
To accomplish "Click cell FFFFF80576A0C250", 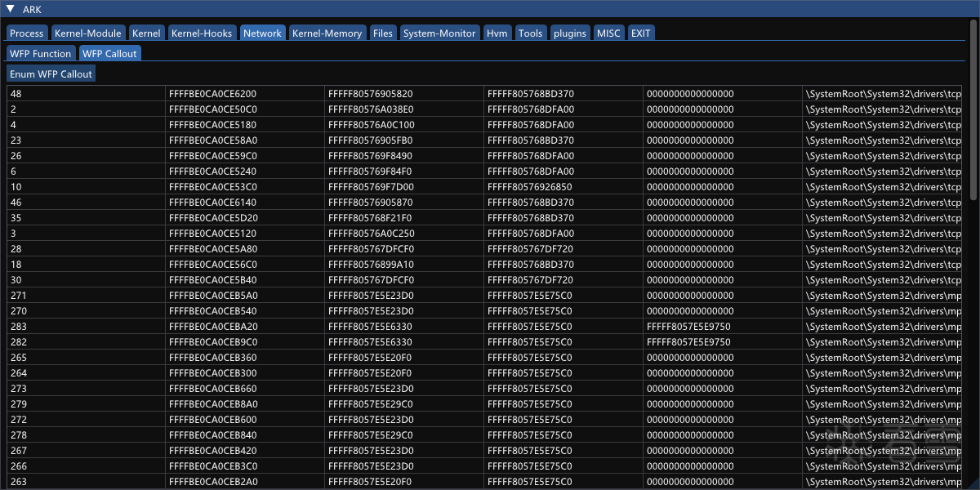I will 404,234.
